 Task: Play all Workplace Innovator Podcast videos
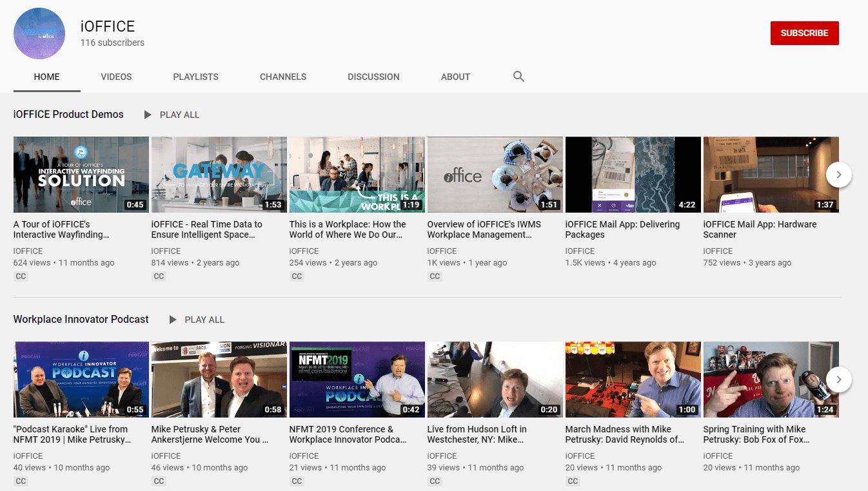click(197, 320)
